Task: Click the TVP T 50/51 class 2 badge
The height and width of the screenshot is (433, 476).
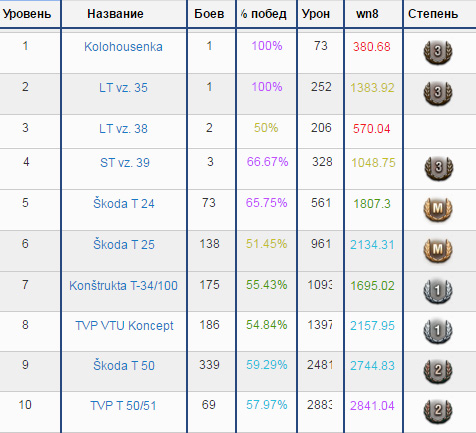Action: pos(438,410)
